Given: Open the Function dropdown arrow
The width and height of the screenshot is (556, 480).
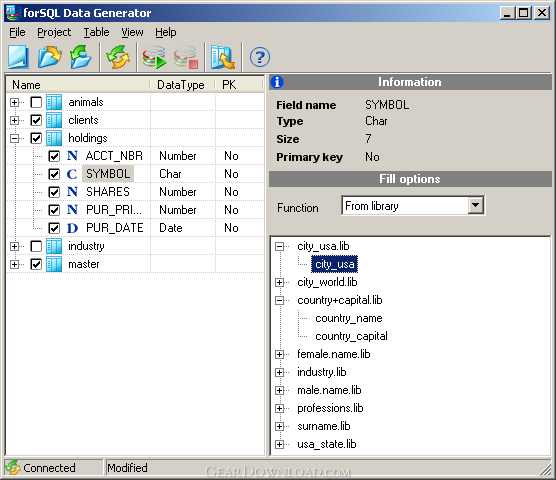Looking at the screenshot, I should point(476,206).
